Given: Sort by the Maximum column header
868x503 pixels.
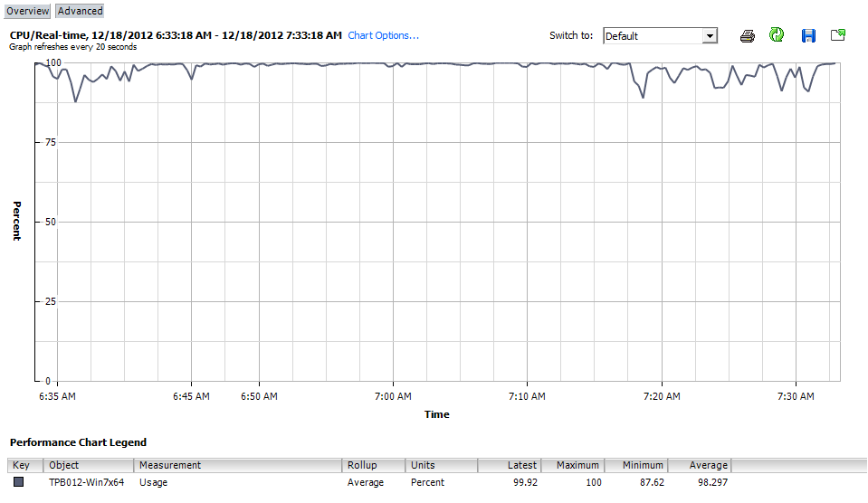Looking at the screenshot, I should (x=572, y=465).
